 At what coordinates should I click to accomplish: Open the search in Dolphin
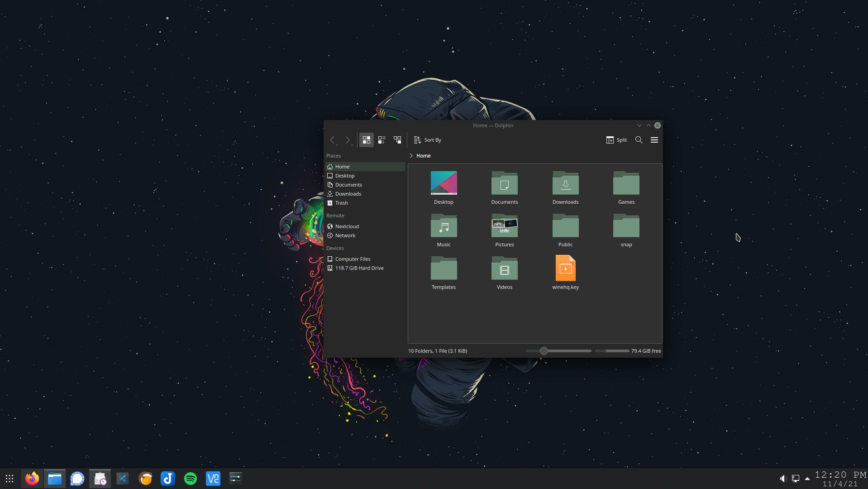point(639,140)
